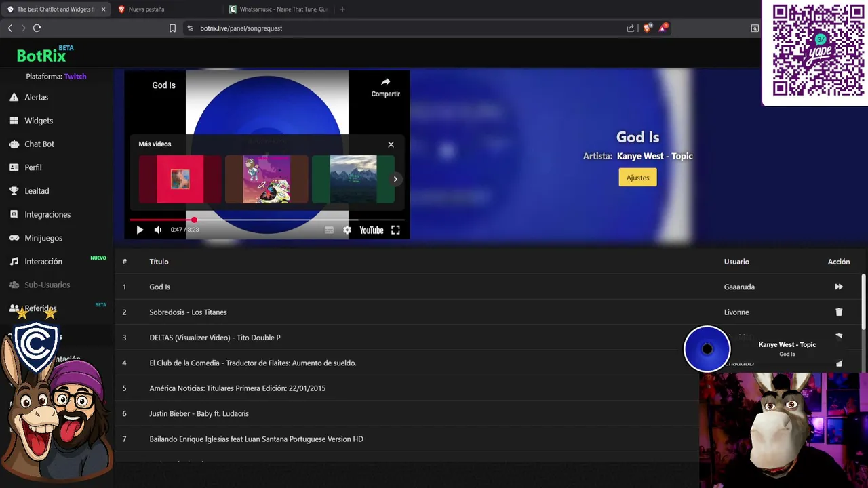Viewport: 868px width, 488px height.
Task: Click the Lealtad trophy icon
Action: pos(14,191)
